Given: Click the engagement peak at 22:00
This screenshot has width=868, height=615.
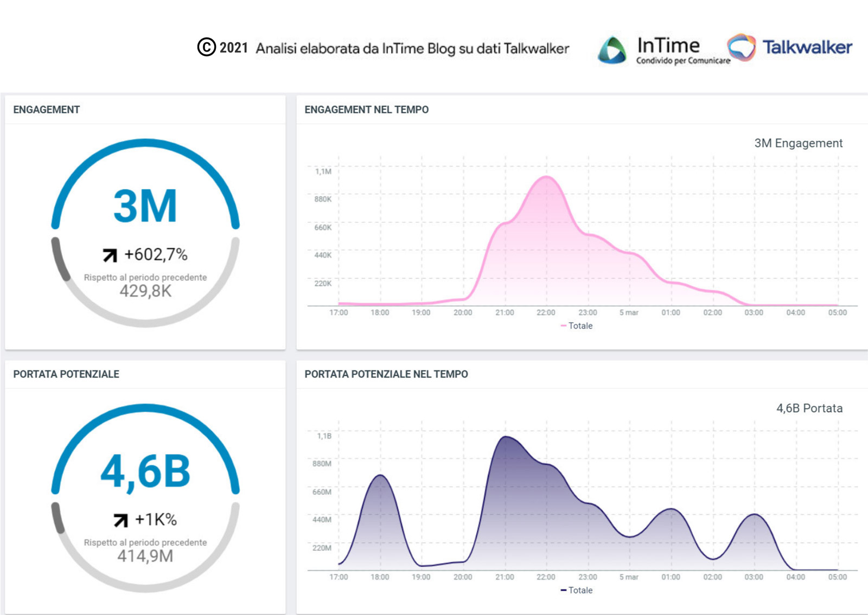Looking at the screenshot, I should click(546, 177).
